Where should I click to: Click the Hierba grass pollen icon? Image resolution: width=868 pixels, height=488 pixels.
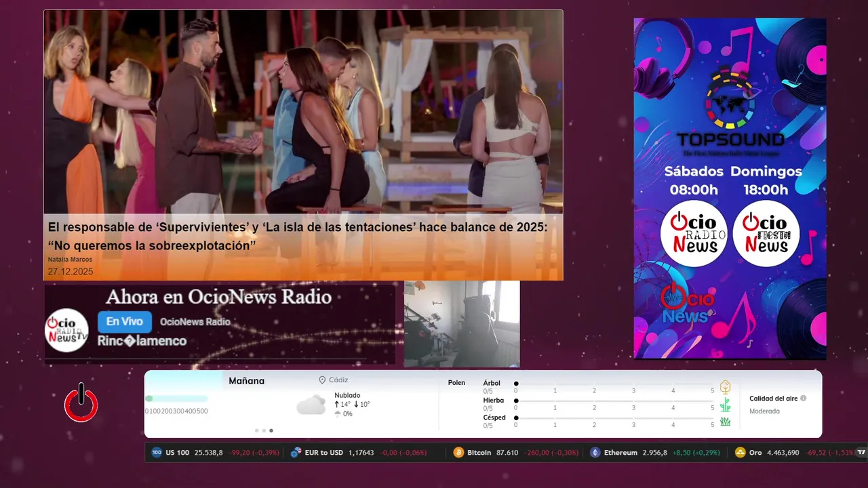click(x=725, y=405)
